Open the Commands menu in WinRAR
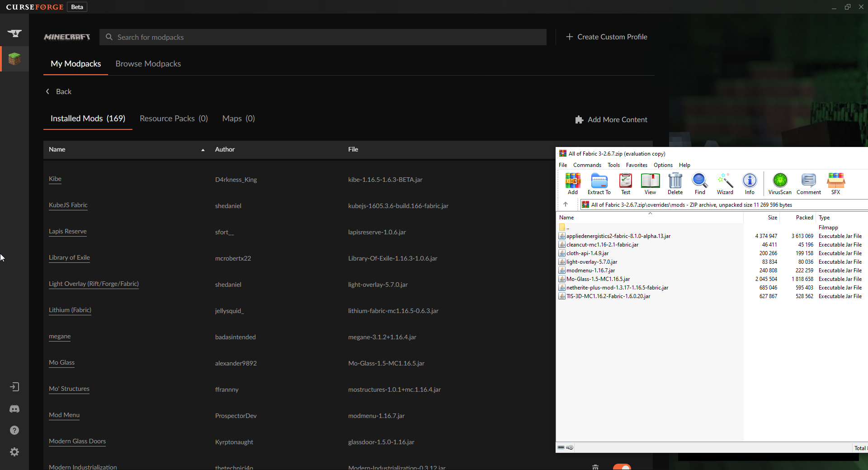 [x=587, y=165]
